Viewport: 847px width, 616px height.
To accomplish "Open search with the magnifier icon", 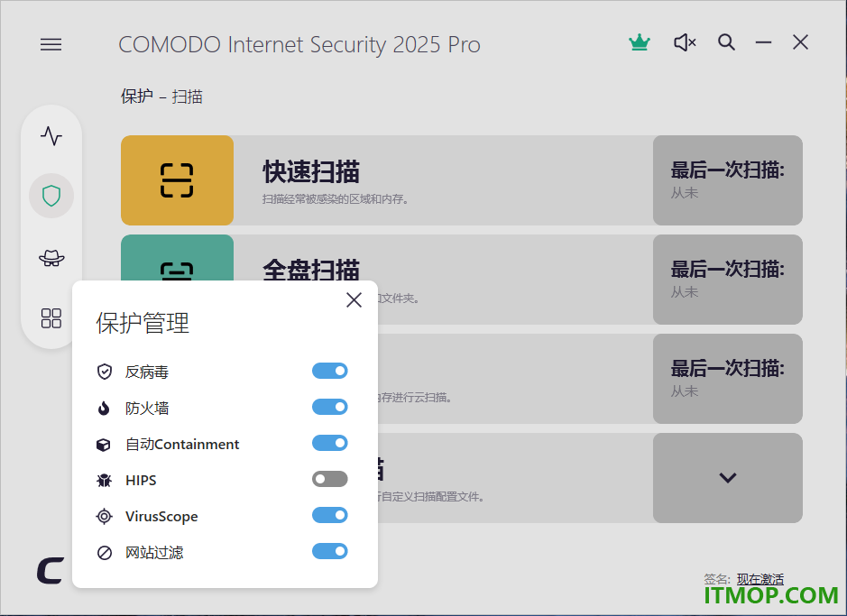I will pyautogui.click(x=726, y=42).
